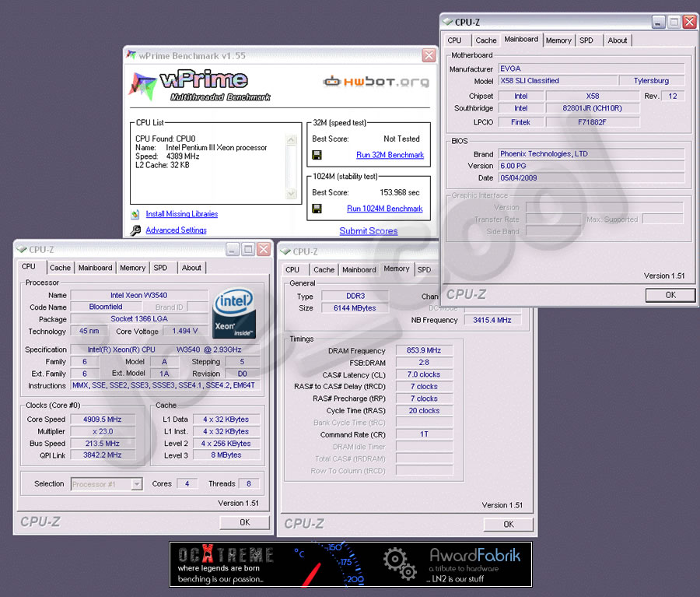Run the 32M Benchmark
Image resolution: width=700 pixels, height=597 pixels.
(x=390, y=155)
